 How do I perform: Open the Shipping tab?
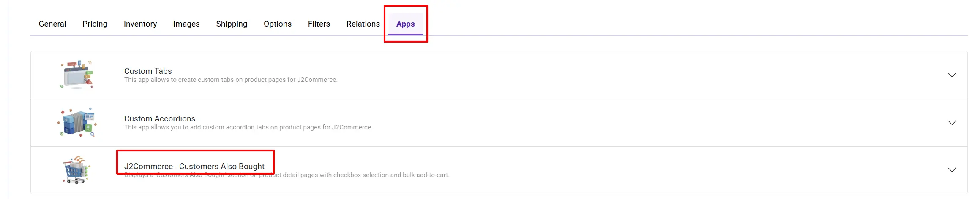(232, 24)
